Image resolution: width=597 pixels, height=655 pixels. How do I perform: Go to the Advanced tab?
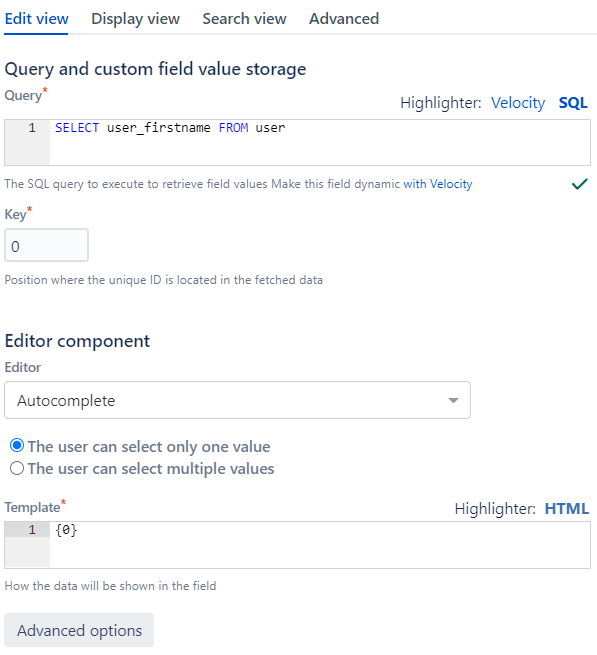pos(344,19)
